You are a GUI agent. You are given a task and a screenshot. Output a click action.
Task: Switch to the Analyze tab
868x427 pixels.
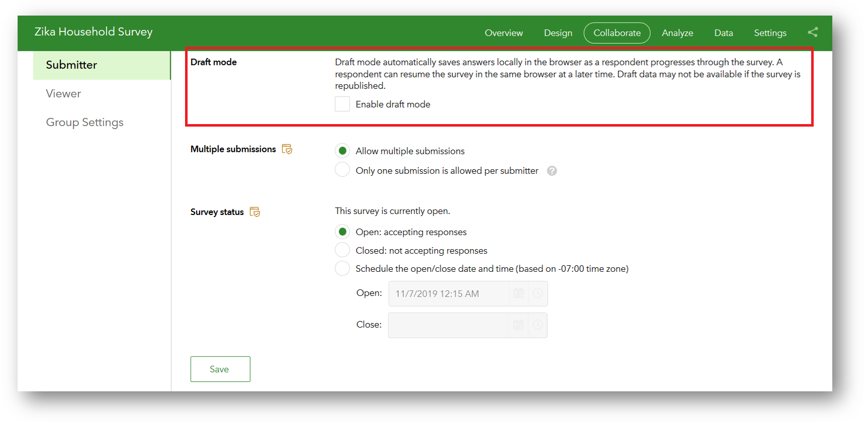pos(677,33)
